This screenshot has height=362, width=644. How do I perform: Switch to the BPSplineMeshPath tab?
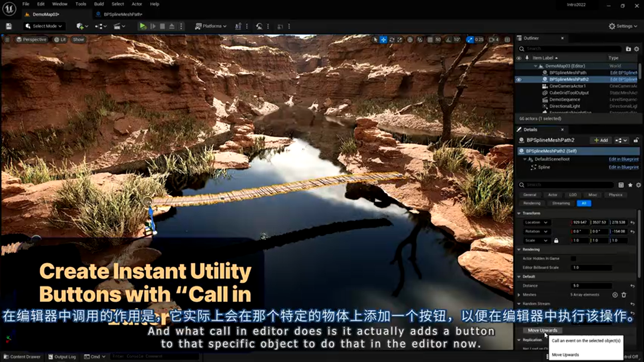pyautogui.click(x=122, y=14)
